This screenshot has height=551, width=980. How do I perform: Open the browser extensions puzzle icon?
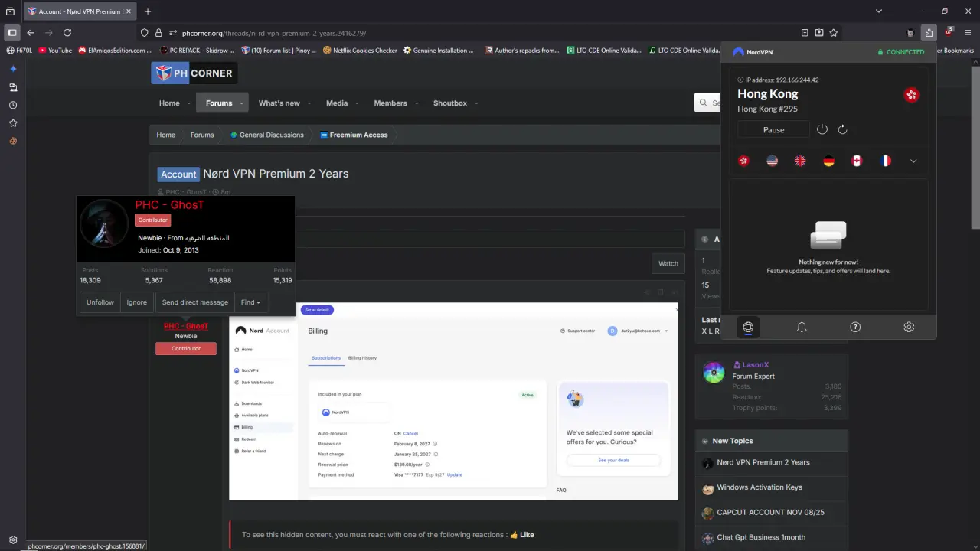929,33
